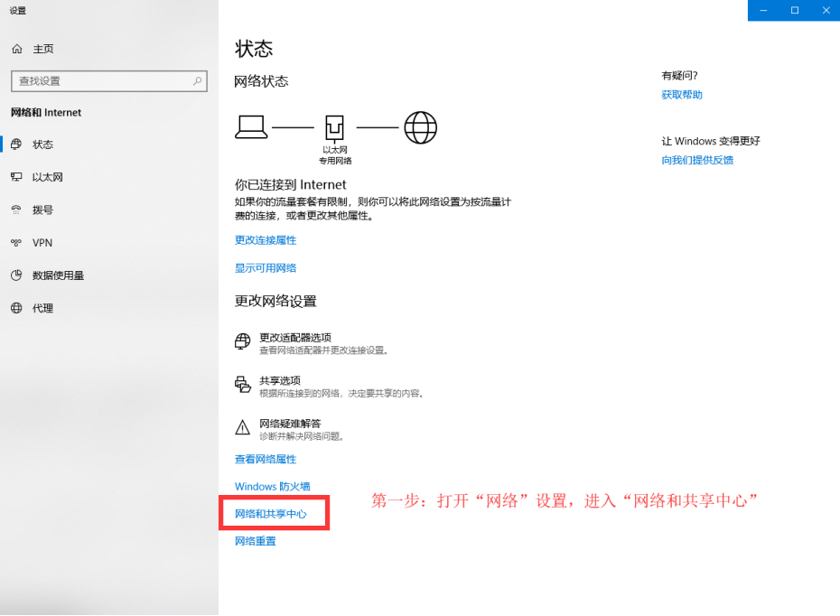The width and height of the screenshot is (840, 616).
Task: Start a 网络重置
Action: pos(256,540)
